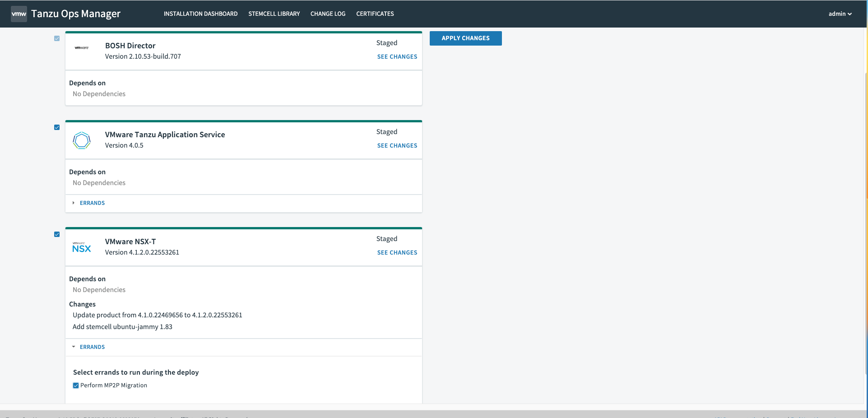Click Version 4.1.2.0.22553261 text
The width and height of the screenshot is (868, 418).
(x=142, y=252)
